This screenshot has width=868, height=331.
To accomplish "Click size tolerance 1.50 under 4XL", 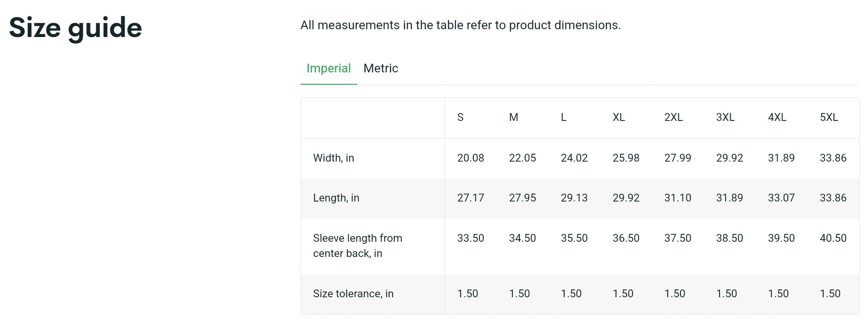I will pos(778,294).
